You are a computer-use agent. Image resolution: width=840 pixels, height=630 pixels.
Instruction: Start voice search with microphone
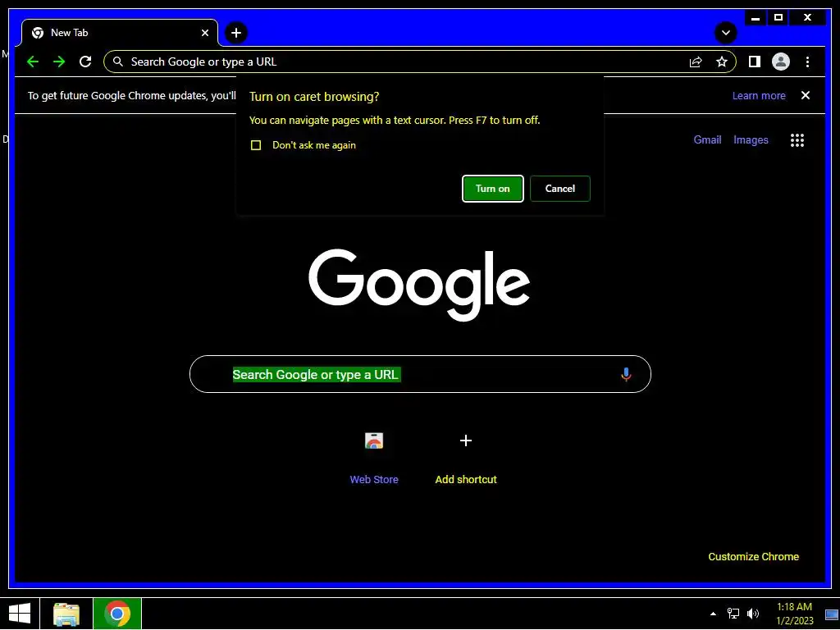pyautogui.click(x=626, y=374)
